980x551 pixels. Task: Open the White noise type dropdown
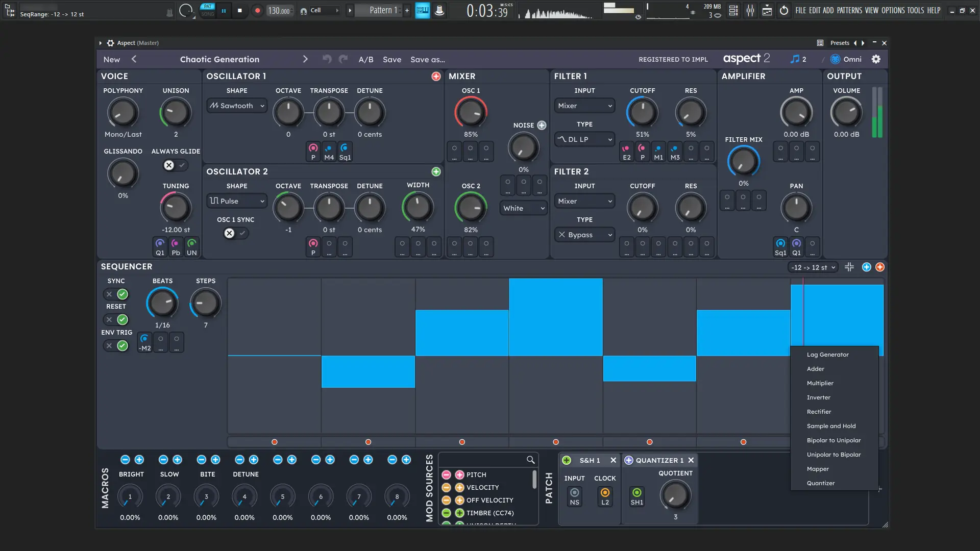coord(523,208)
